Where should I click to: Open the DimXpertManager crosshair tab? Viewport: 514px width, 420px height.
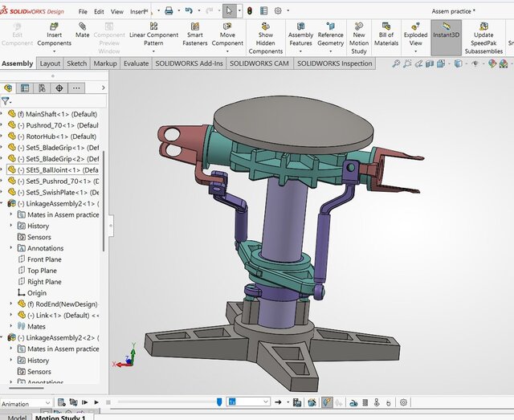59,88
